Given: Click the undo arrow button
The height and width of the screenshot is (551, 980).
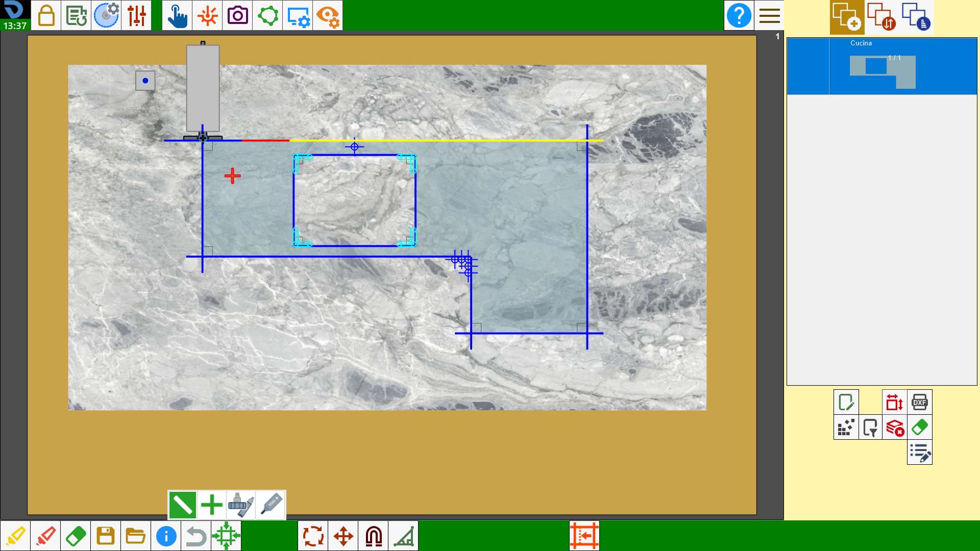Looking at the screenshot, I should pos(196,536).
